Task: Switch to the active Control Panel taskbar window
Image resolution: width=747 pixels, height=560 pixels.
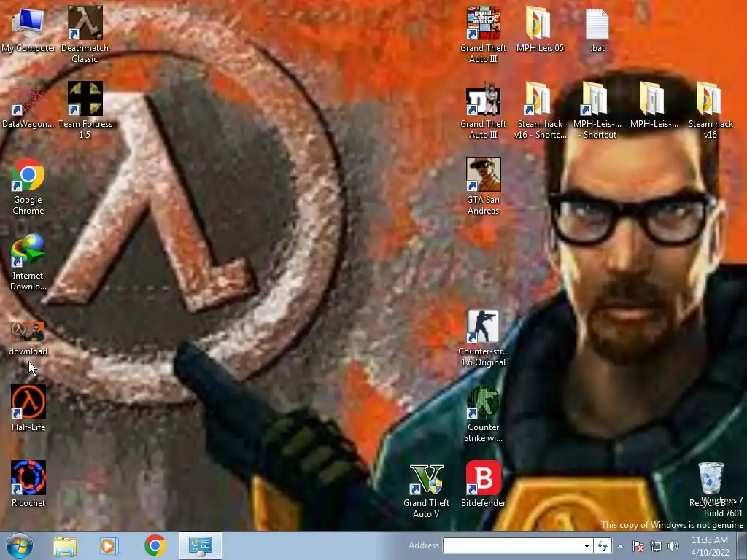Action: point(200,545)
